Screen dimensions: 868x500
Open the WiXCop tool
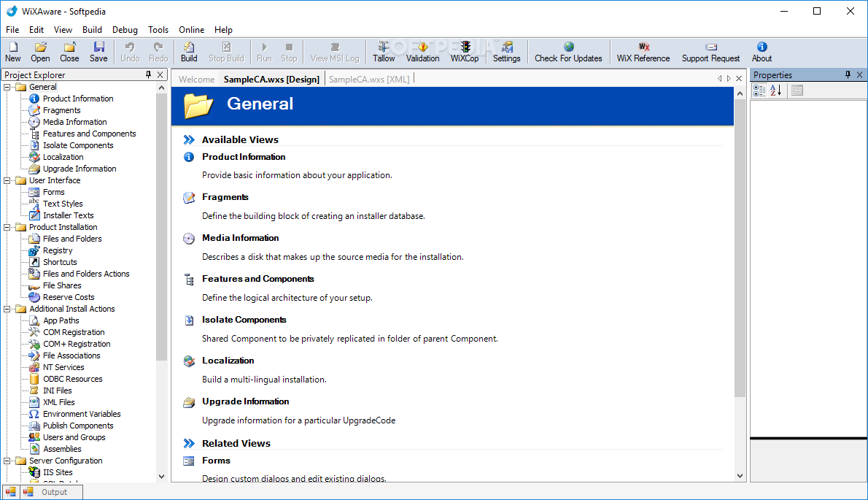(x=465, y=52)
